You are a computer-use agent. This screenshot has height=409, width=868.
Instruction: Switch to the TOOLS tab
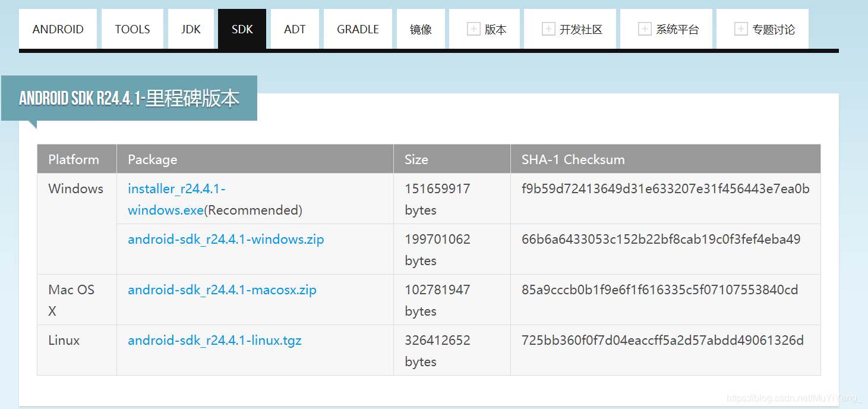[x=132, y=29]
